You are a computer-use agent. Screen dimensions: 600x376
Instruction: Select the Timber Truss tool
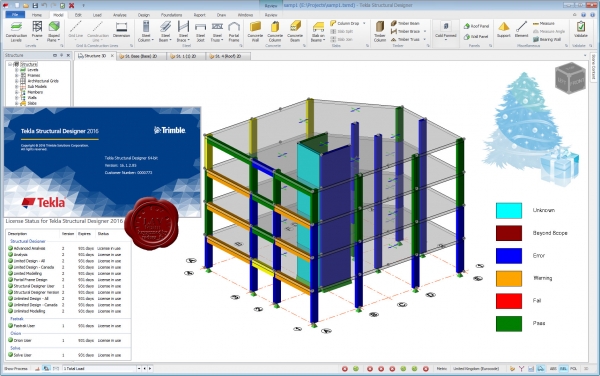pos(405,39)
